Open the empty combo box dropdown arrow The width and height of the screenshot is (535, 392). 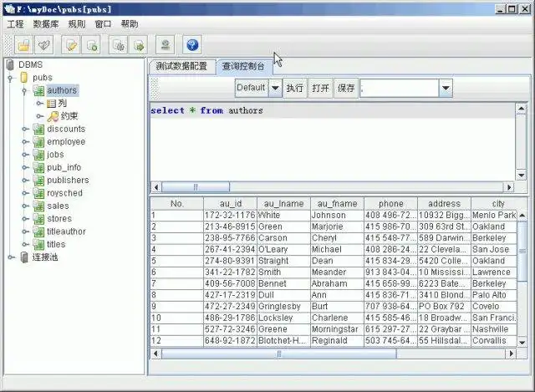click(446, 88)
